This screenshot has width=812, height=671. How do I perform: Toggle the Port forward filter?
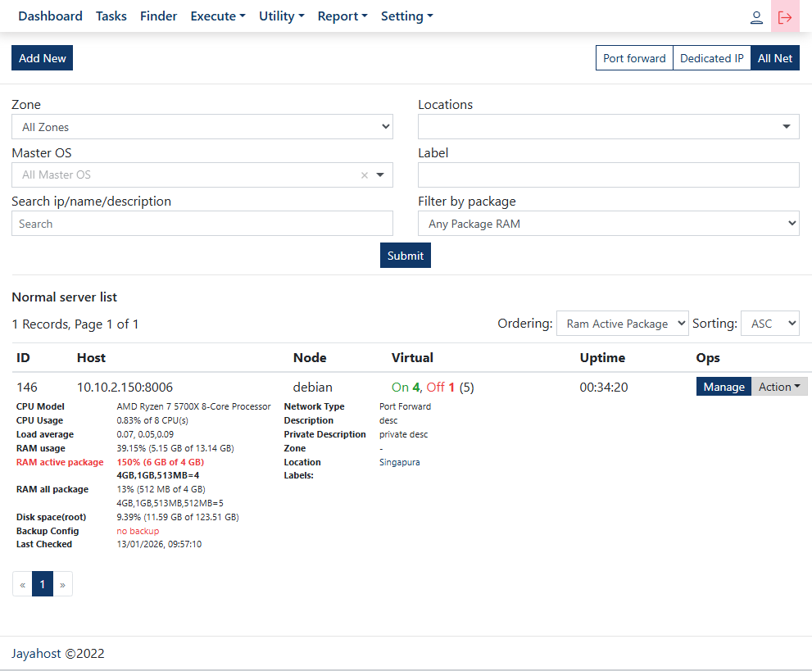tap(633, 58)
